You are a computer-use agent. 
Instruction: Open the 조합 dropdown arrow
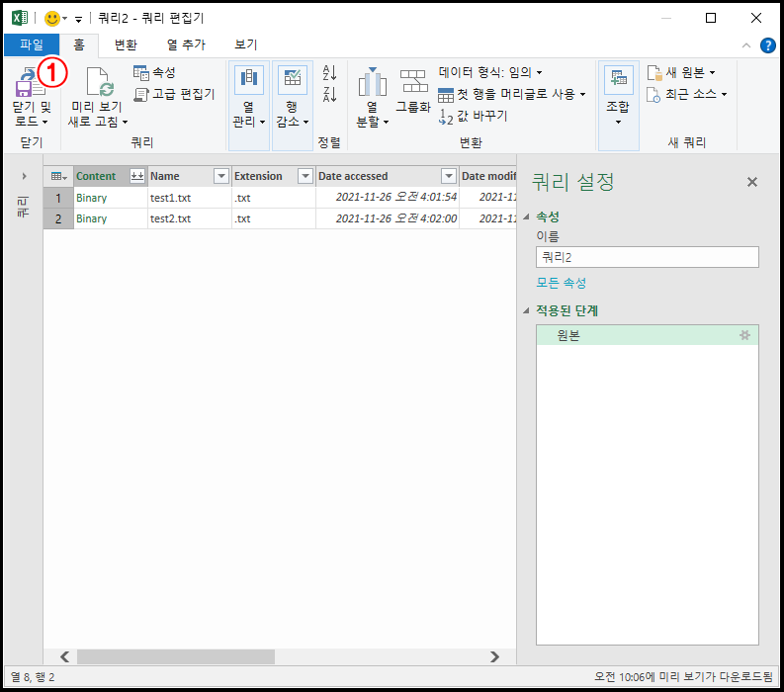tap(619, 122)
